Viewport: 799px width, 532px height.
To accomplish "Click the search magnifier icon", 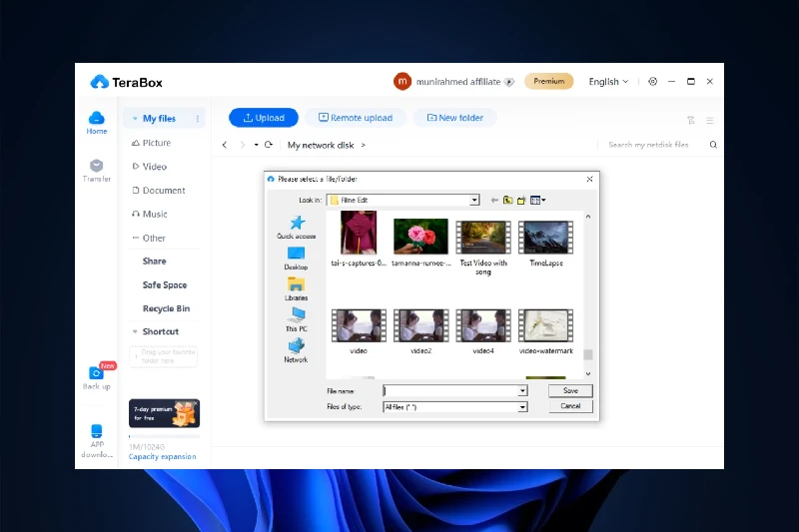I will tap(713, 145).
